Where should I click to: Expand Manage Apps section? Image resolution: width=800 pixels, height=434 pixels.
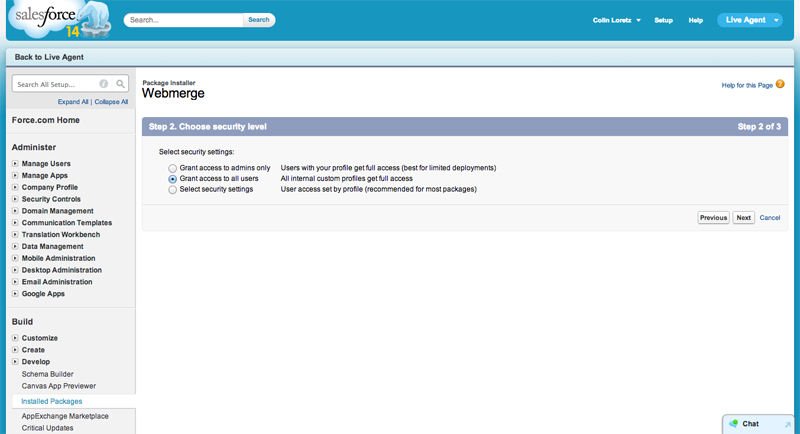(x=15, y=175)
